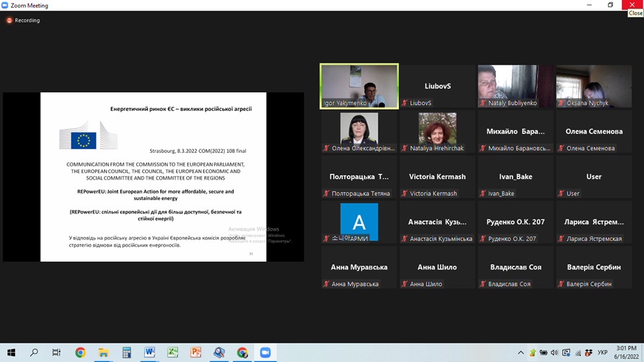
Task: Open Windows search from taskbar
Action: (34, 353)
